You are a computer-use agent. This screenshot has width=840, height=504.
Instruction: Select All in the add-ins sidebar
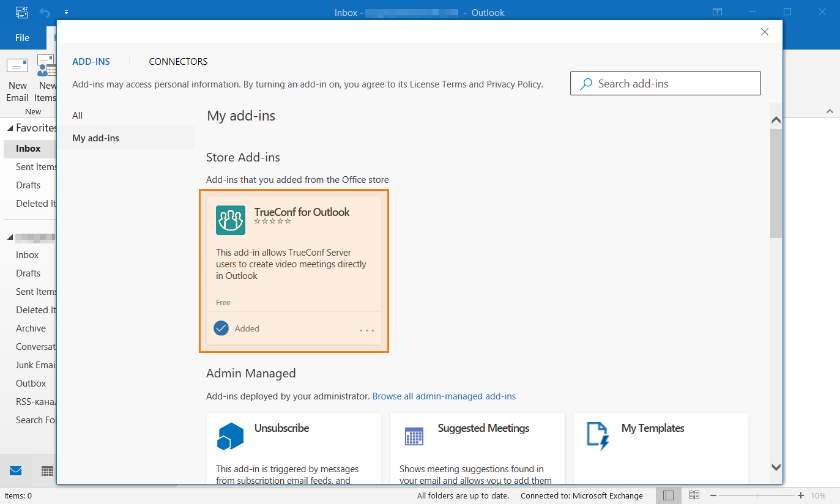click(x=78, y=116)
